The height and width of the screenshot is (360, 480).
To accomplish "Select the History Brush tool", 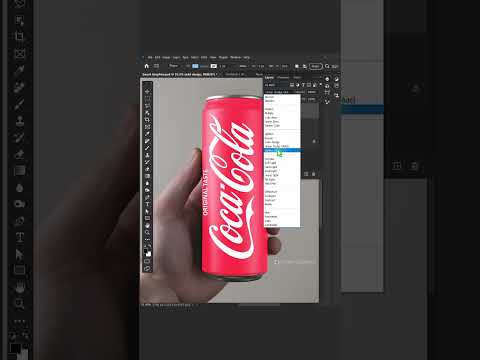I will coord(147,162).
